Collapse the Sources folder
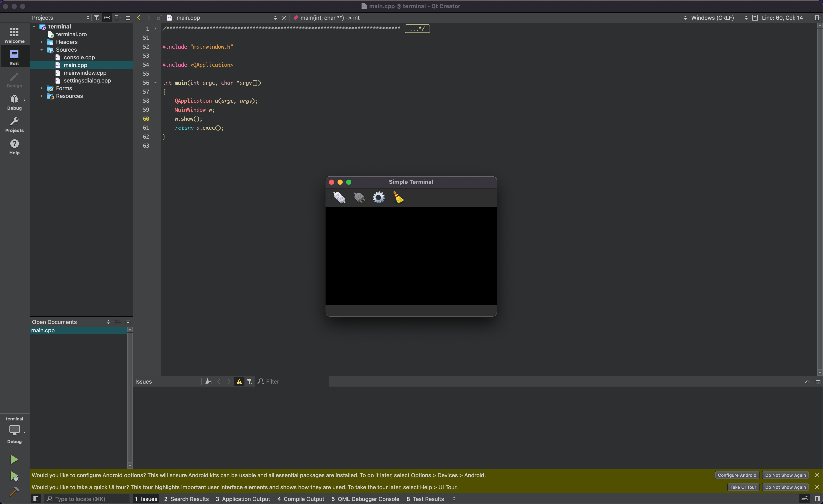The width and height of the screenshot is (823, 504). pyautogui.click(x=41, y=50)
